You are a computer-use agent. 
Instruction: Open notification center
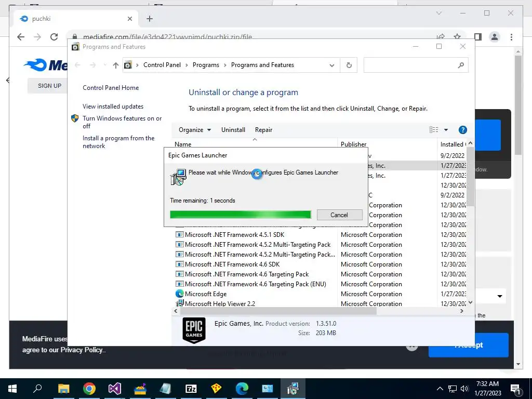516,389
